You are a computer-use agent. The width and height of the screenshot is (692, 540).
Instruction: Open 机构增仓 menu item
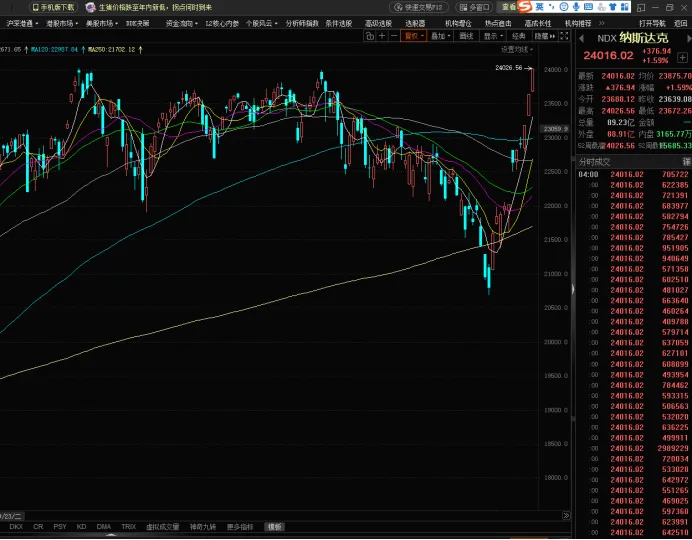(458, 23)
